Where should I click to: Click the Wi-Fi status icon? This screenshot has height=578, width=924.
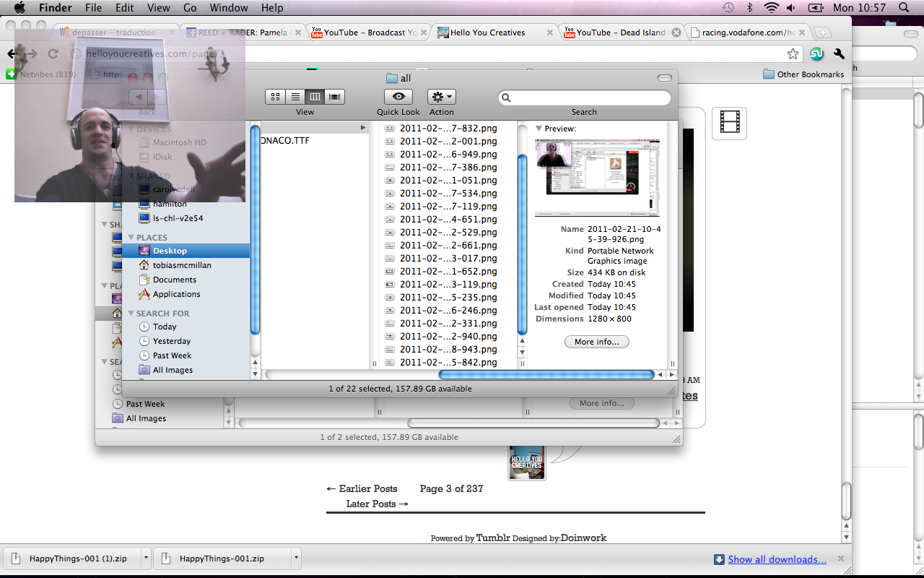pyautogui.click(x=771, y=8)
